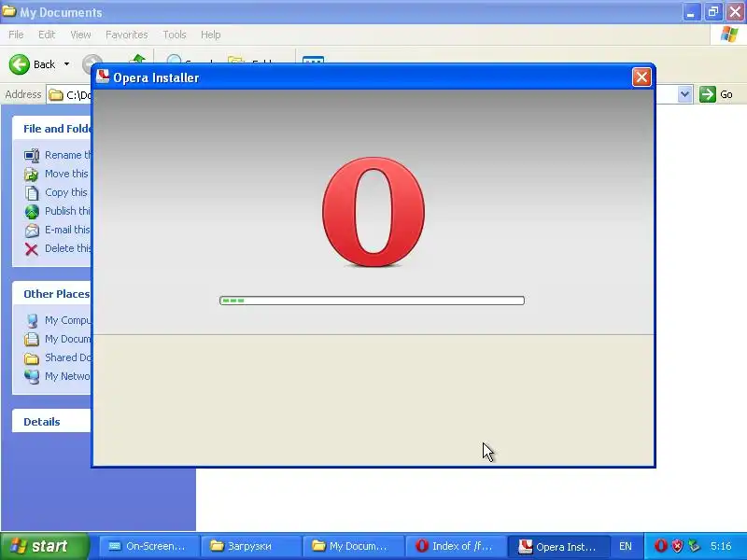Click the red X Delete this icon
The image size is (747, 560).
32,249
